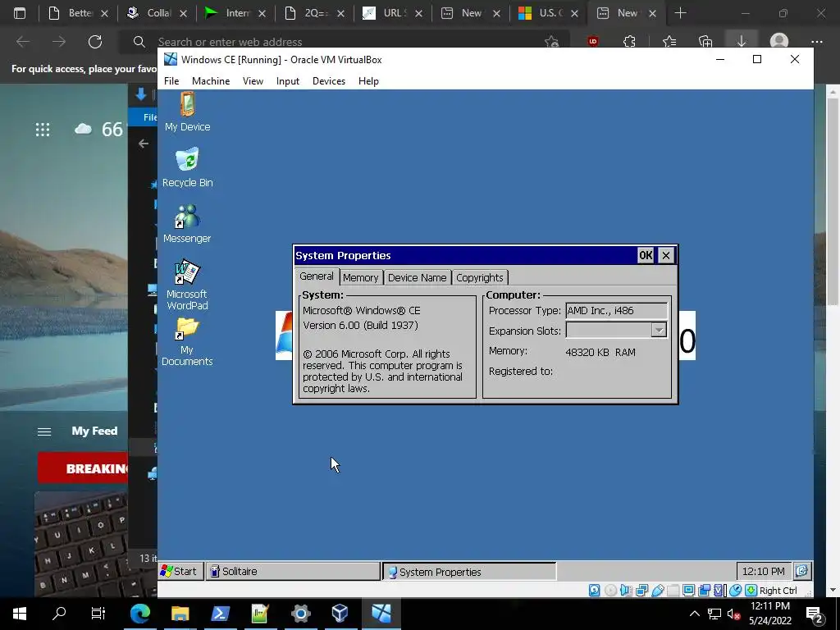Refresh the Edge browser page
Viewport: 840px width, 630px height.
click(95, 42)
